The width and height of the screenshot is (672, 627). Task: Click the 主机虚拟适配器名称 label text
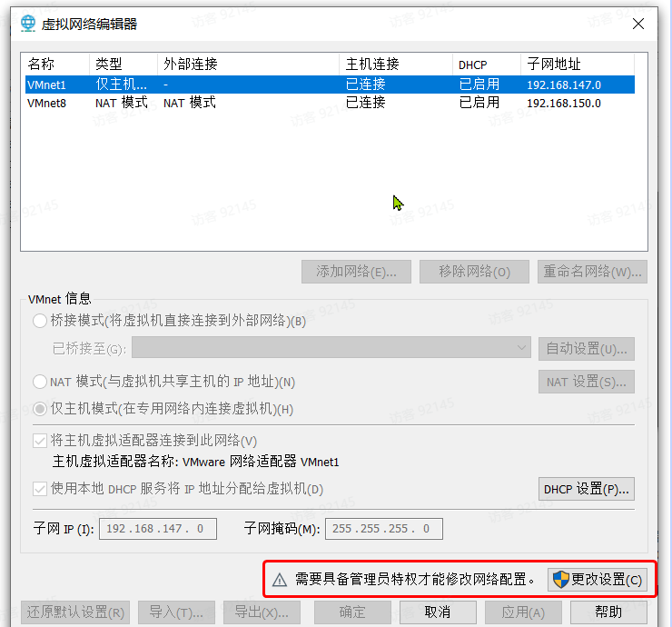coord(195,462)
